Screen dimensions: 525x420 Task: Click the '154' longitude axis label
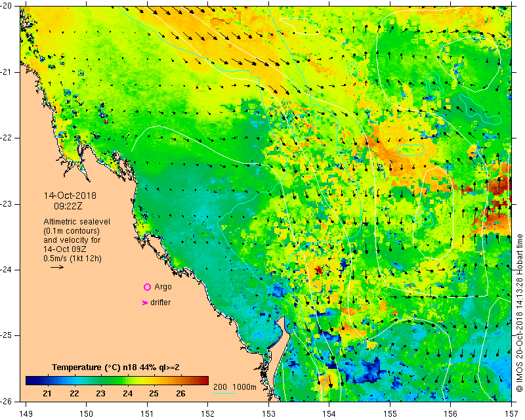tap(329, 414)
